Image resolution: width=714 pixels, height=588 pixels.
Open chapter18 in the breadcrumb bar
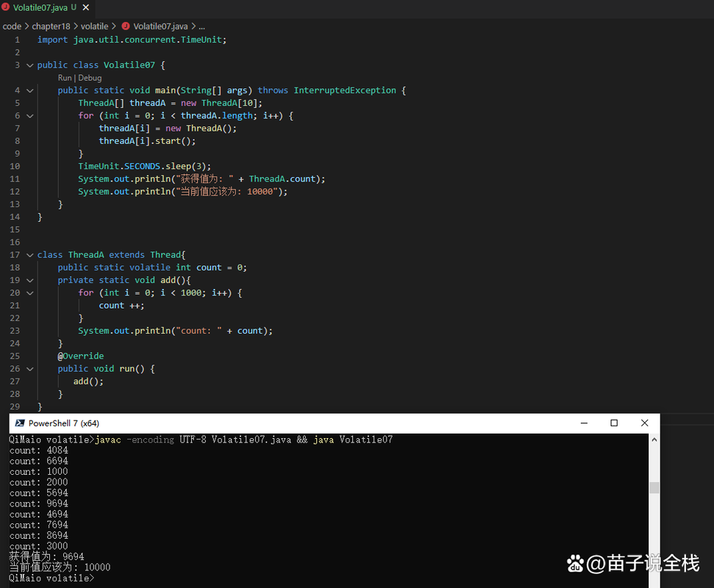pos(51,26)
